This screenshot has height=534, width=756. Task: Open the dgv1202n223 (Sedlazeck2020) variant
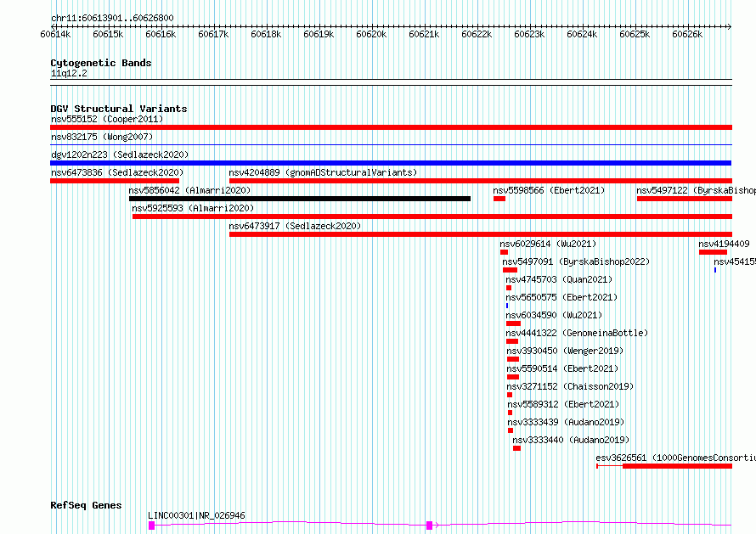click(120, 155)
